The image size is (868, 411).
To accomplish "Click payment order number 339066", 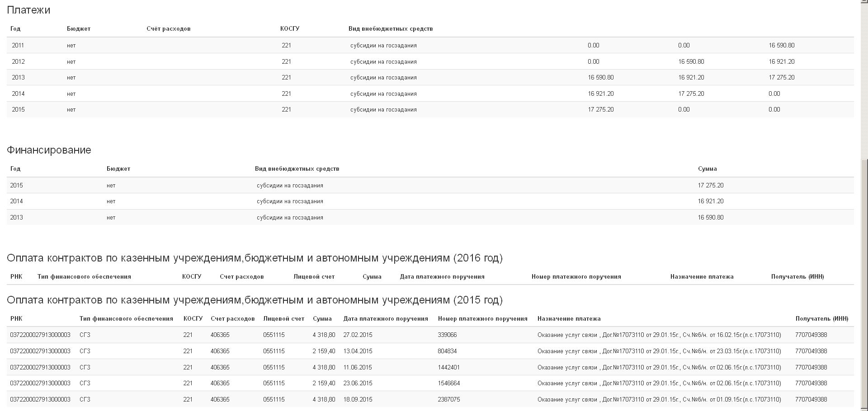I will [447, 335].
